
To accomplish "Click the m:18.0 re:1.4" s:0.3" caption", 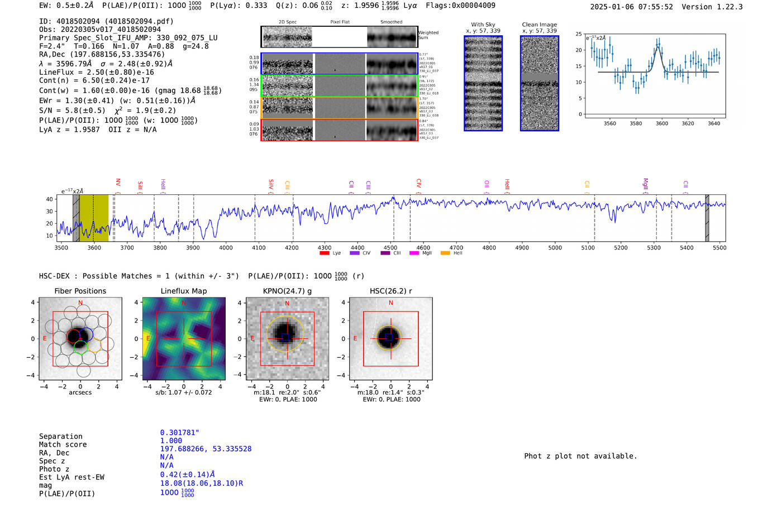I will (x=391, y=392).
